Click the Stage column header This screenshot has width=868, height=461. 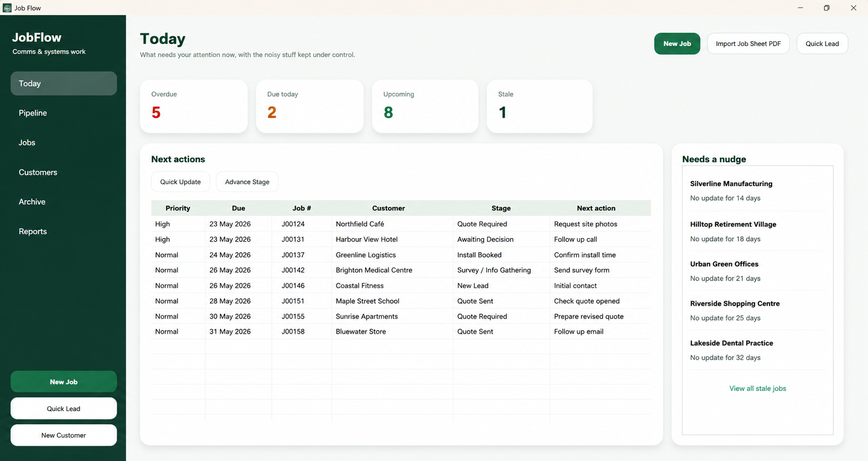pos(501,208)
